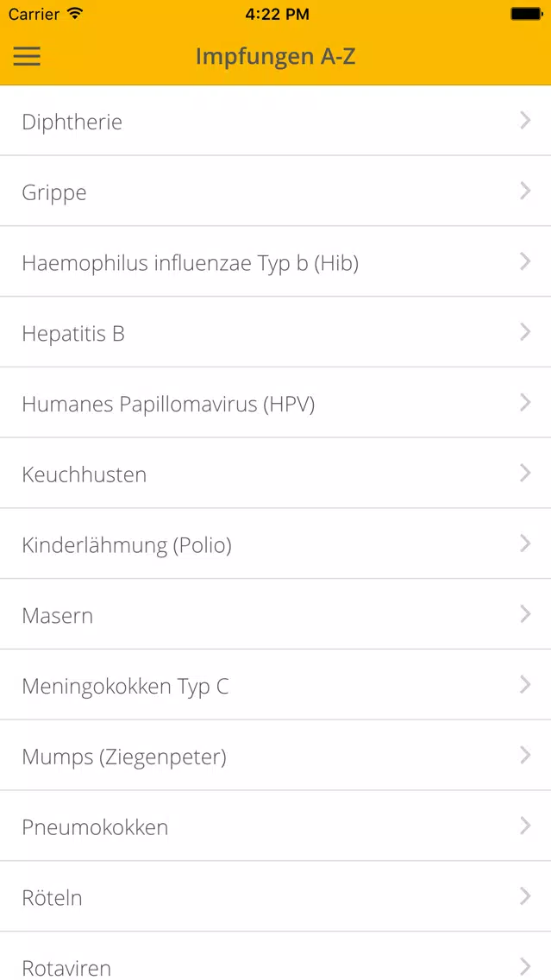Open the hamburger menu
This screenshot has height=980, width=551.
tap(27, 56)
